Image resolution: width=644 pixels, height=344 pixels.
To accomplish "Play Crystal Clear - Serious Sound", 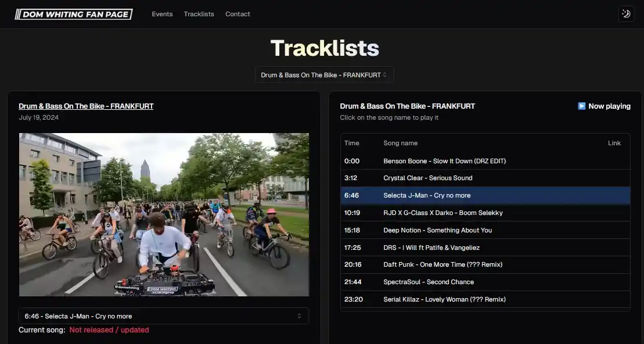I will click(x=427, y=178).
